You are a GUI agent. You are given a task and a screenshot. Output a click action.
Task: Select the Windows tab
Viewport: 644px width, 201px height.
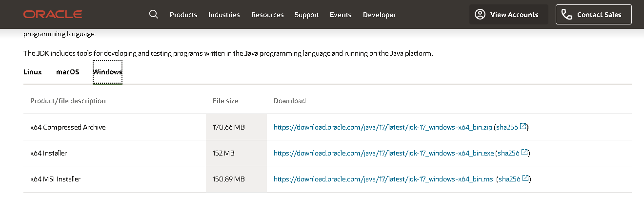point(107,72)
